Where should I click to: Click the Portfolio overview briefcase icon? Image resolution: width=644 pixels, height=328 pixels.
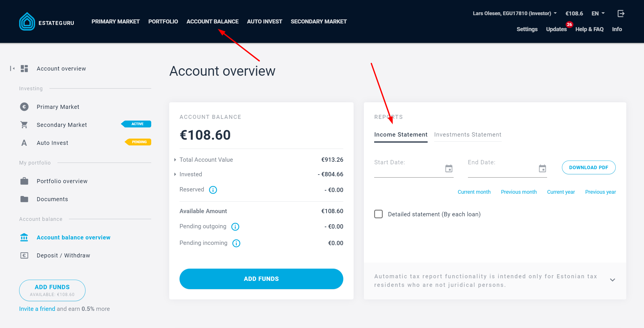[x=24, y=181]
